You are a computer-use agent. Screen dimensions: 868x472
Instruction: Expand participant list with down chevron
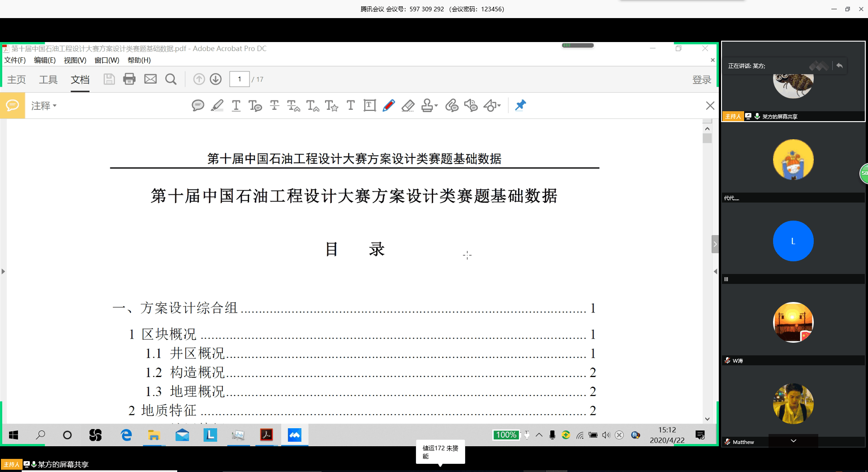[793, 441]
